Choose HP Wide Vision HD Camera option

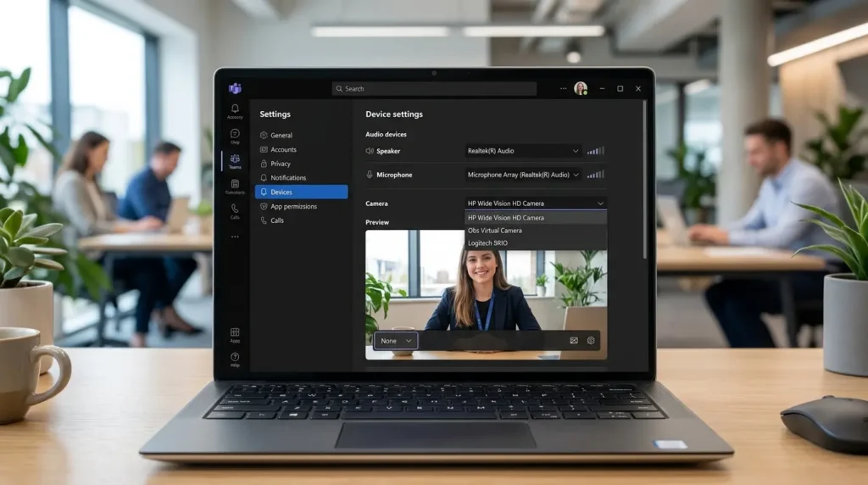pyautogui.click(x=536, y=218)
